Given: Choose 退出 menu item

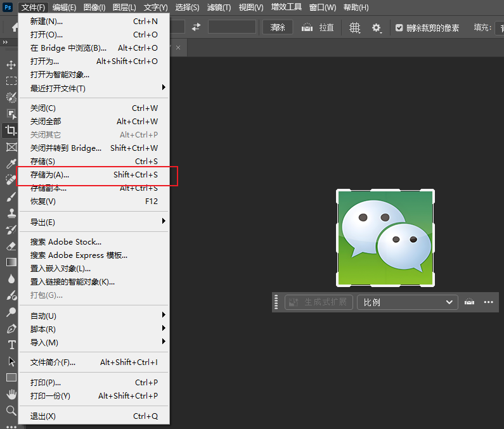Looking at the screenshot, I should tap(94, 416).
